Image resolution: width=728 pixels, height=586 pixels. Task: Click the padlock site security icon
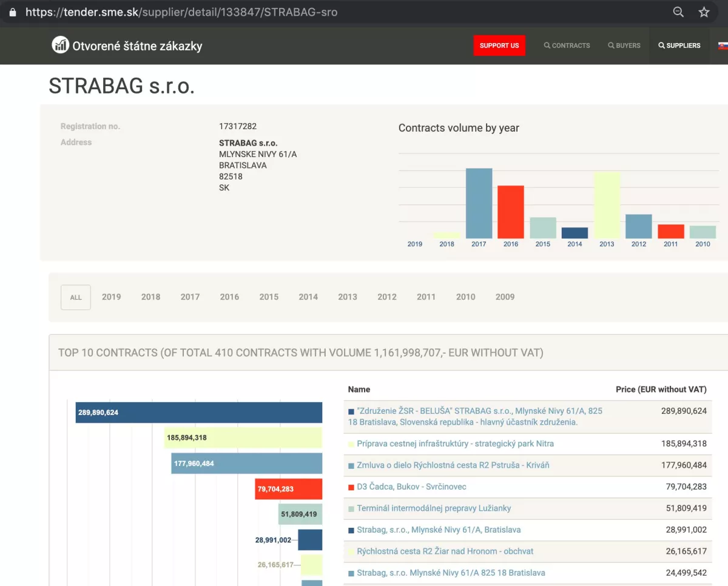[x=13, y=12]
